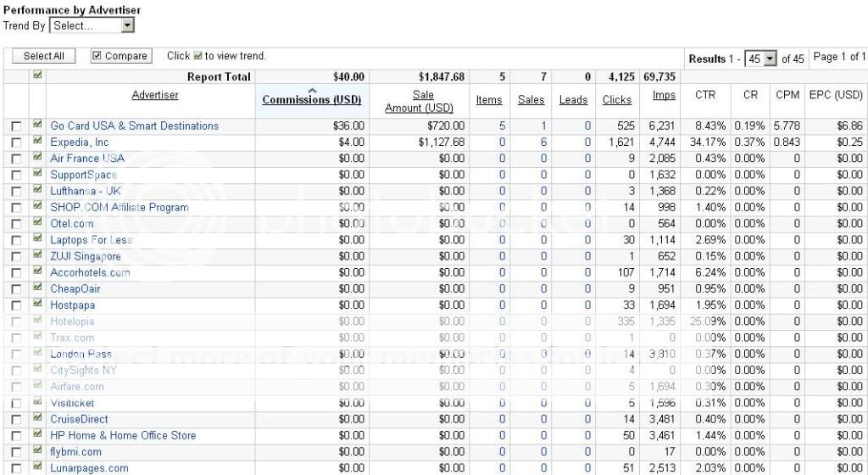Viewport: 868px width, 475px height.
Task: Sort by Imps column header
Action: pos(664,95)
